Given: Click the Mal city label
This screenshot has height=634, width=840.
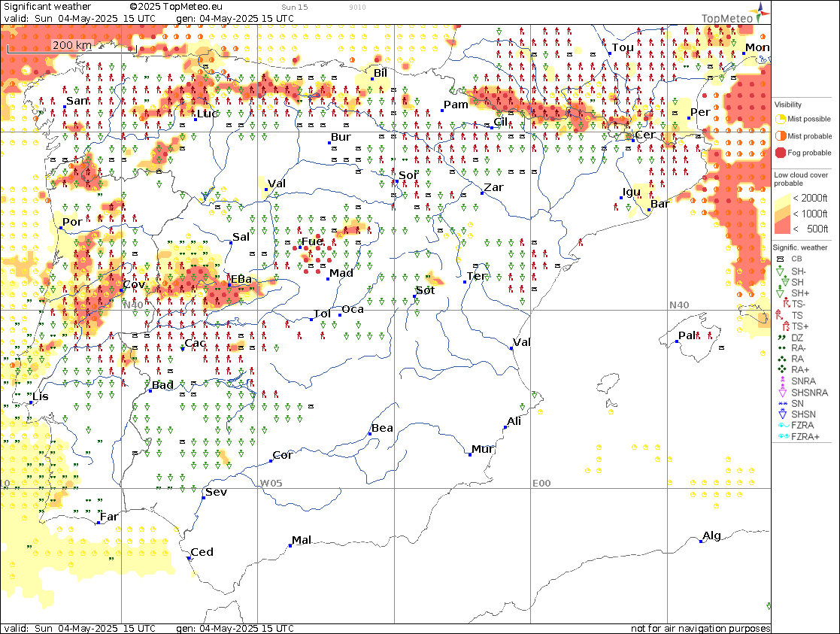Looking at the screenshot, I should [x=301, y=540].
